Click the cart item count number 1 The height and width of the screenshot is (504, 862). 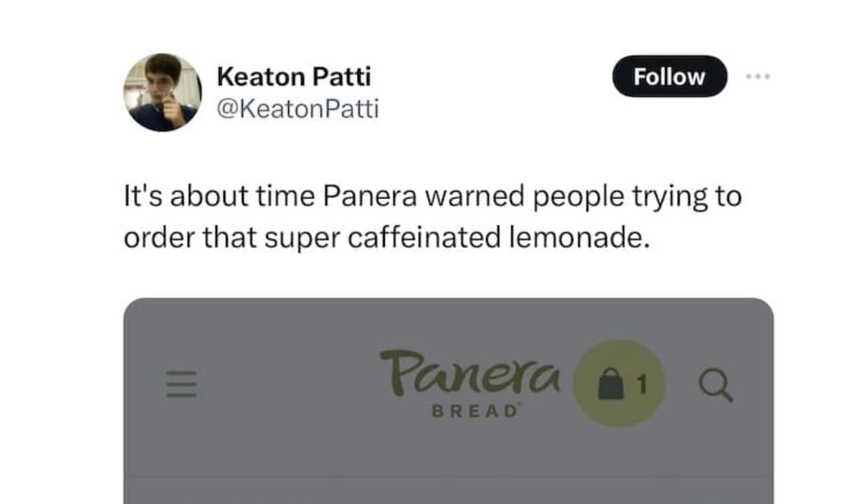tap(640, 384)
